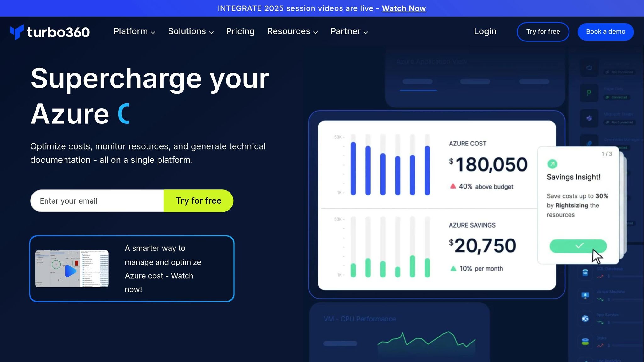644x362 pixels.
Task: Play the Azure cost video thumbnail
Action: tap(72, 269)
